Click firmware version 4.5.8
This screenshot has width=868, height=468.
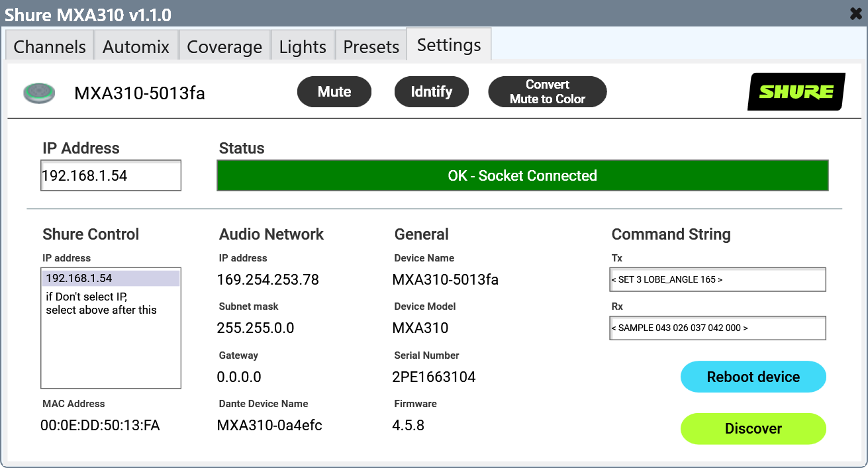coord(409,426)
